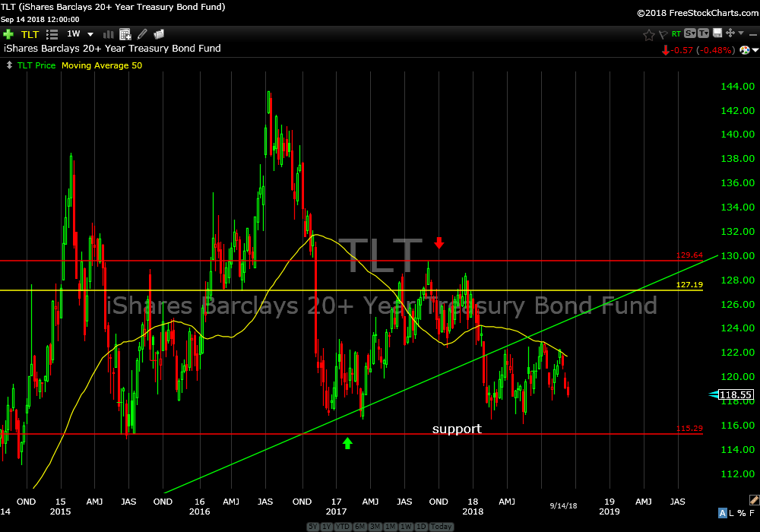Click the green plus add-chart icon
760x532 pixels.
8,34
